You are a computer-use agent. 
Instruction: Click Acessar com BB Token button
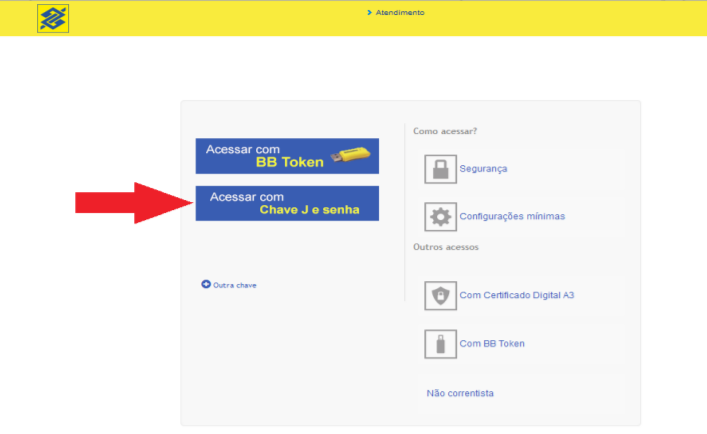click(x=287, y=156)
